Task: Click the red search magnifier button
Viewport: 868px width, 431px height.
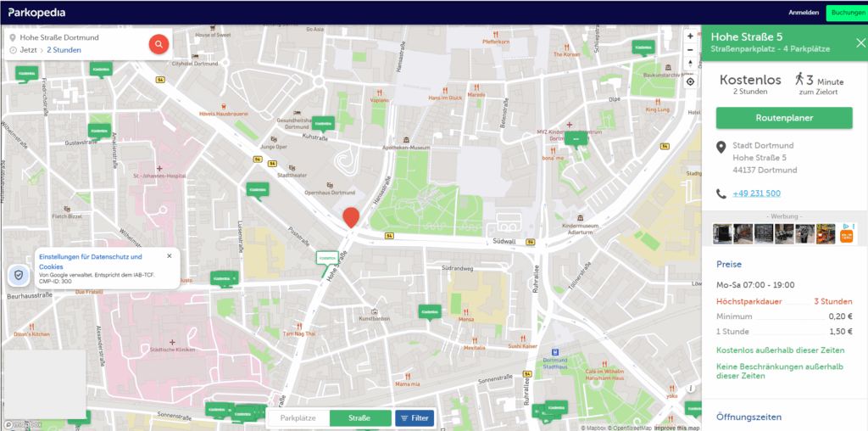Action: pos(158,44)
